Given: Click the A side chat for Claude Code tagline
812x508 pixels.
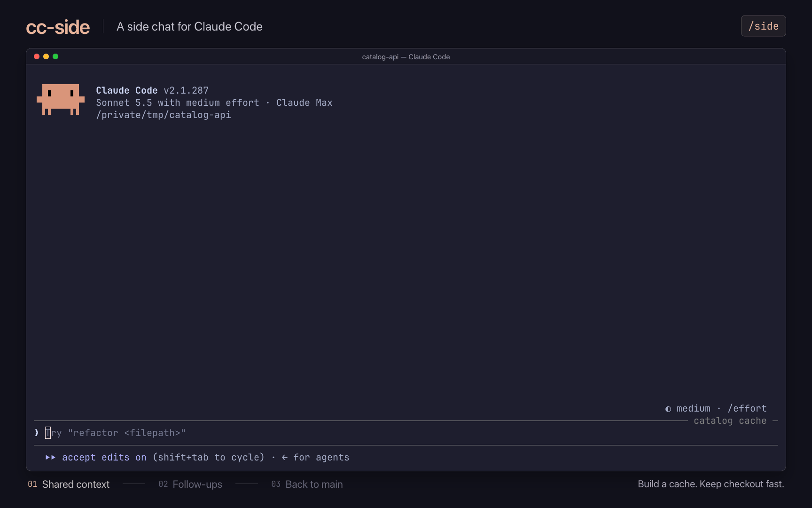Looking at the screenshot, I should 189,26.
